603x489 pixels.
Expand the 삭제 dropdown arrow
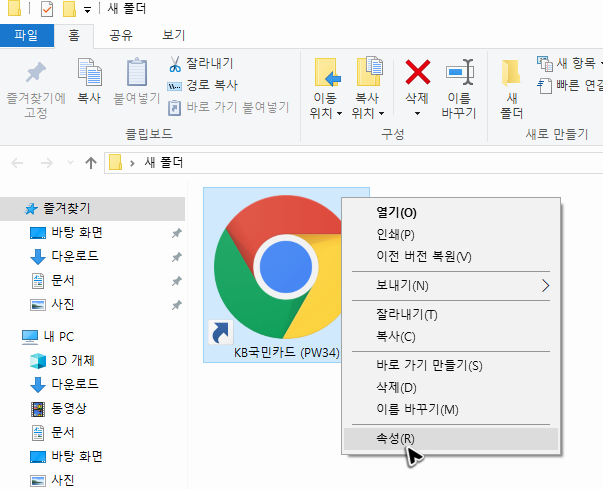coord(417,113)
